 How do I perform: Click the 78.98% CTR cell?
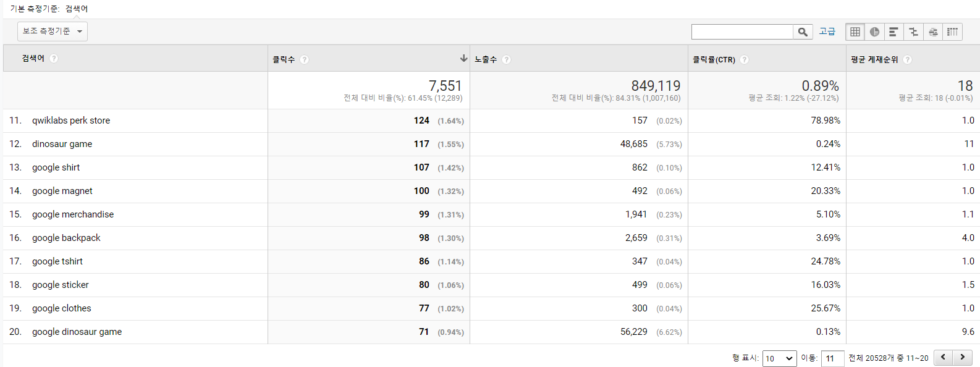click(x=826, y=120)
